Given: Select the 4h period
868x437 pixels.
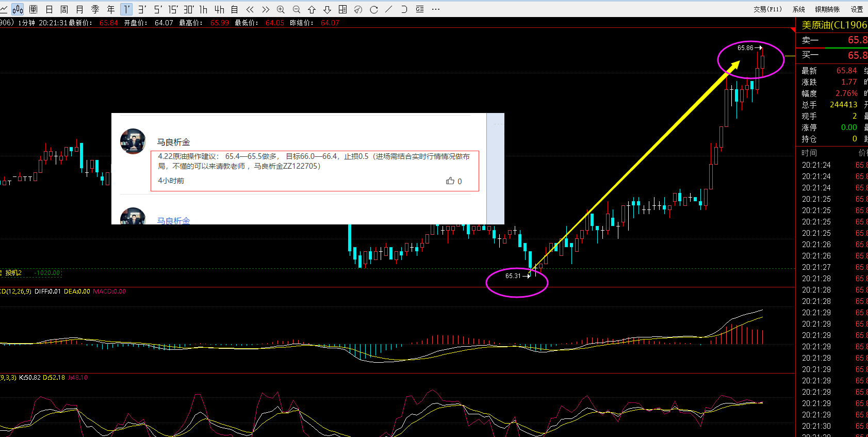Looking at the screenshot, I should click(219, 9).
